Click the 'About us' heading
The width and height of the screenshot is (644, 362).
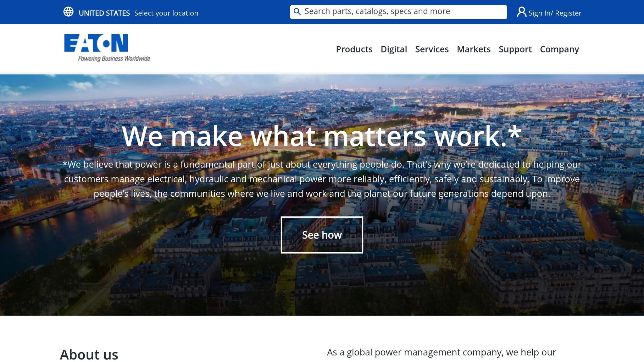click(x=89, y=354)
